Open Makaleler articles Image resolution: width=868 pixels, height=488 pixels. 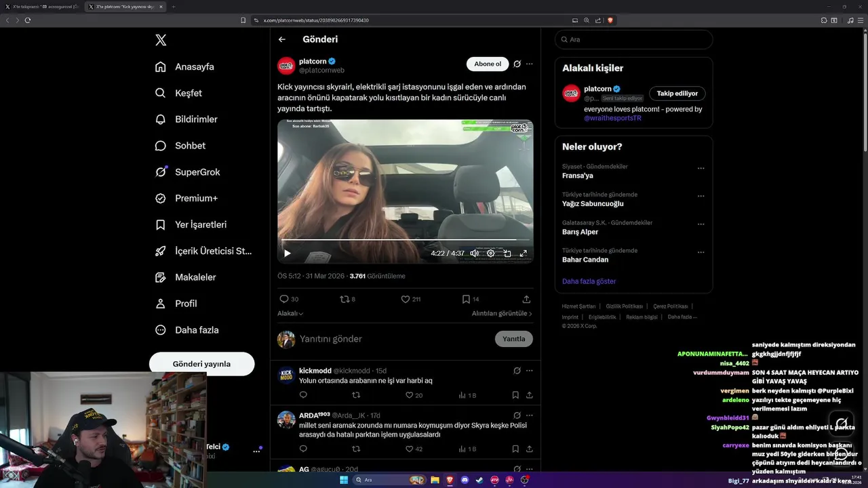click(186, 277)
